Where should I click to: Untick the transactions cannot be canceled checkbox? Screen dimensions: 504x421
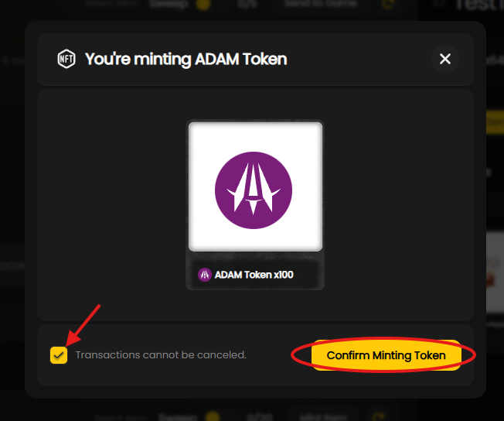tap(59, 355)
